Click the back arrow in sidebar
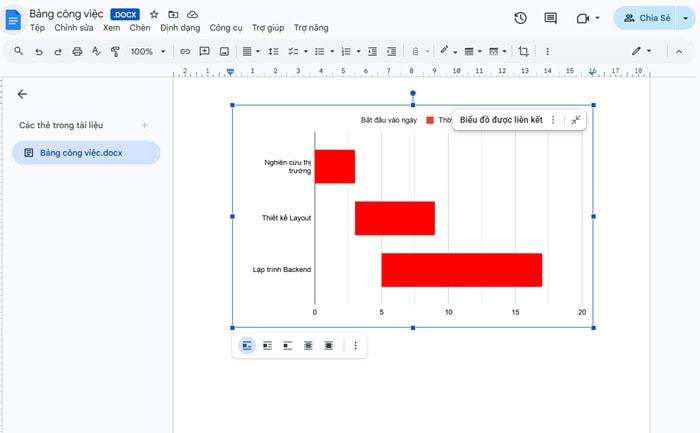The width and height of the screenshot is (700, 433). click(x=22, y=94)
